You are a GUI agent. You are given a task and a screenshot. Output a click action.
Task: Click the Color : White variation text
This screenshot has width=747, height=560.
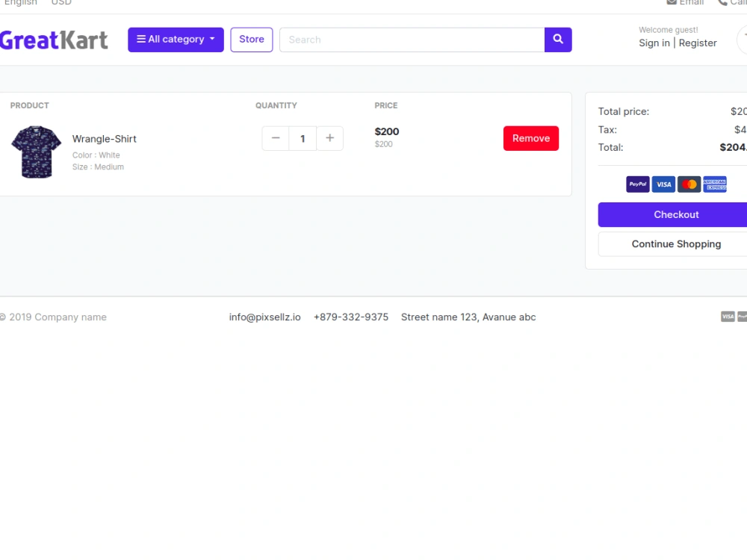coord(96,155)
